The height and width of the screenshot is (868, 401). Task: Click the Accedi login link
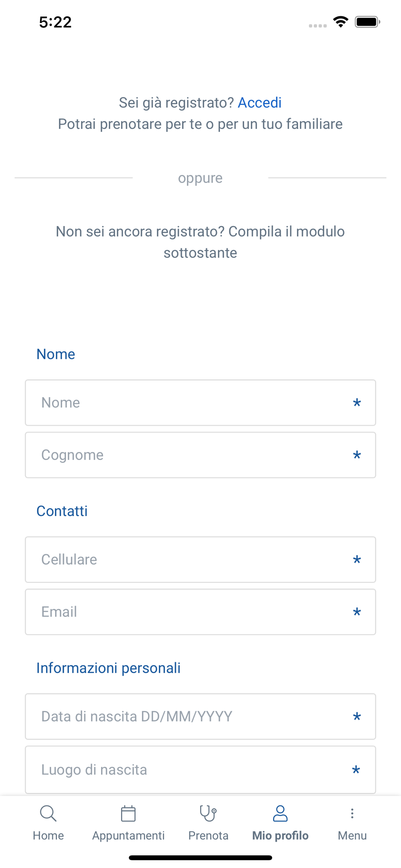(x=260, y=103)
